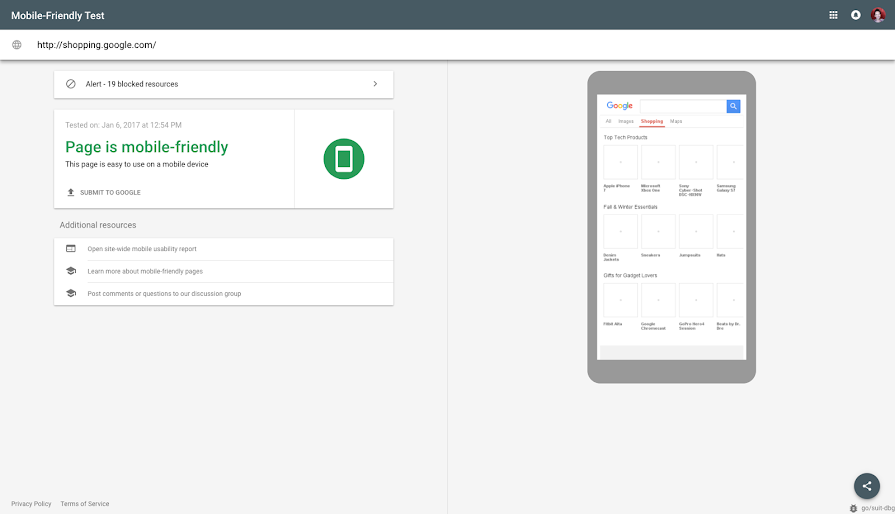Click the blocked resources alert icon
895x514 pixels.
[71, 84]
